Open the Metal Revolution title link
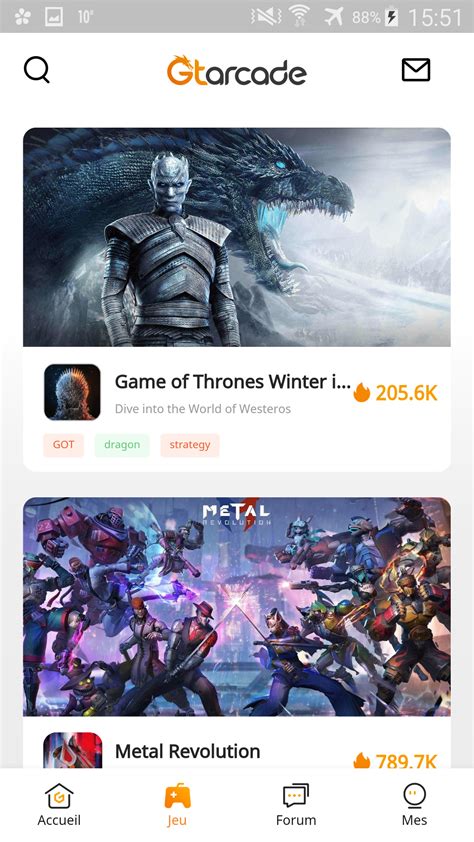This screenshot has width=474, height=842. pyautogui.click(x=187, y=751)
